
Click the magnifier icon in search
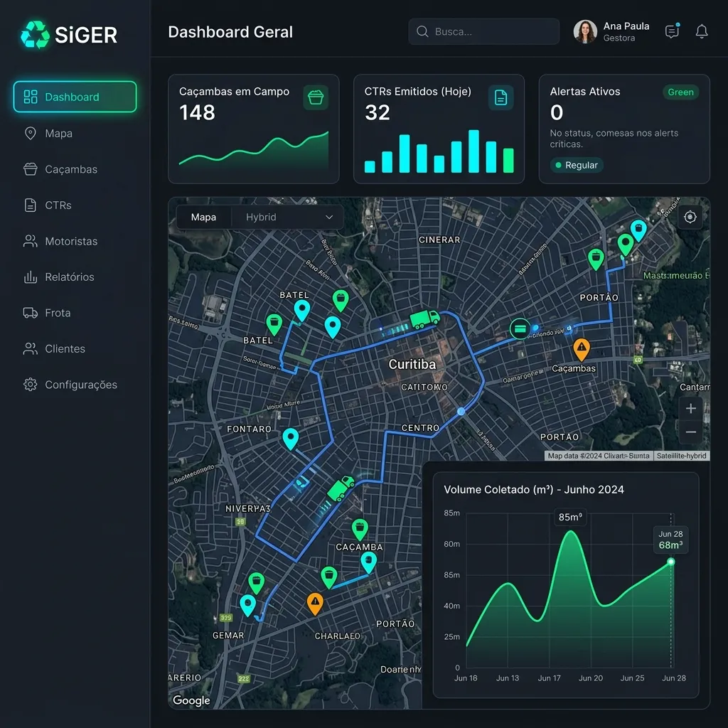point(422,31)
